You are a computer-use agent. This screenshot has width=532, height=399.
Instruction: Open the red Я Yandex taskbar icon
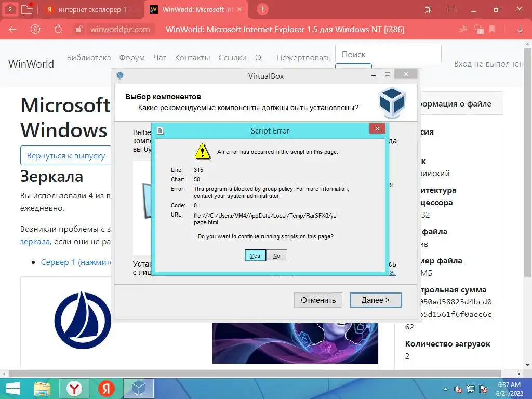pos(106,389)
